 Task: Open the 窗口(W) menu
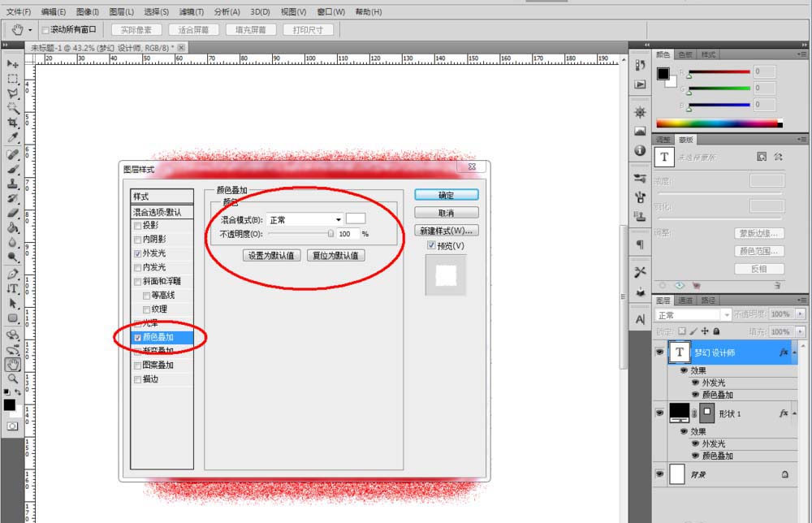coord(331,11)
